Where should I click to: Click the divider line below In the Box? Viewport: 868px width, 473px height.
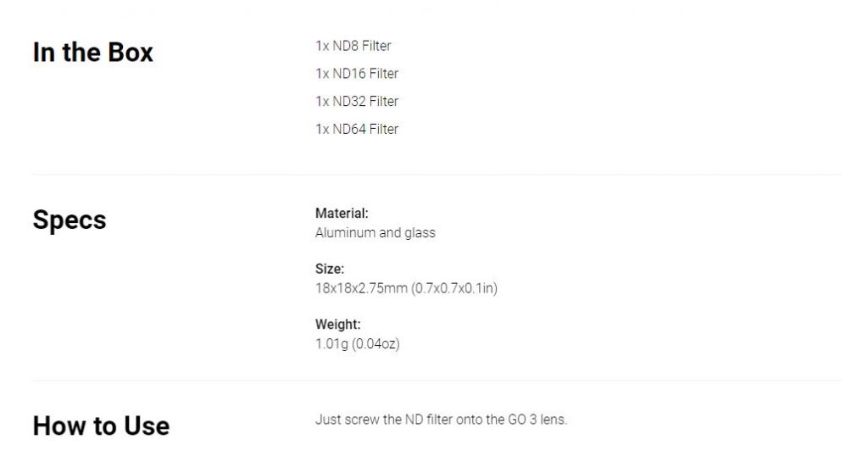pos(437,175)
